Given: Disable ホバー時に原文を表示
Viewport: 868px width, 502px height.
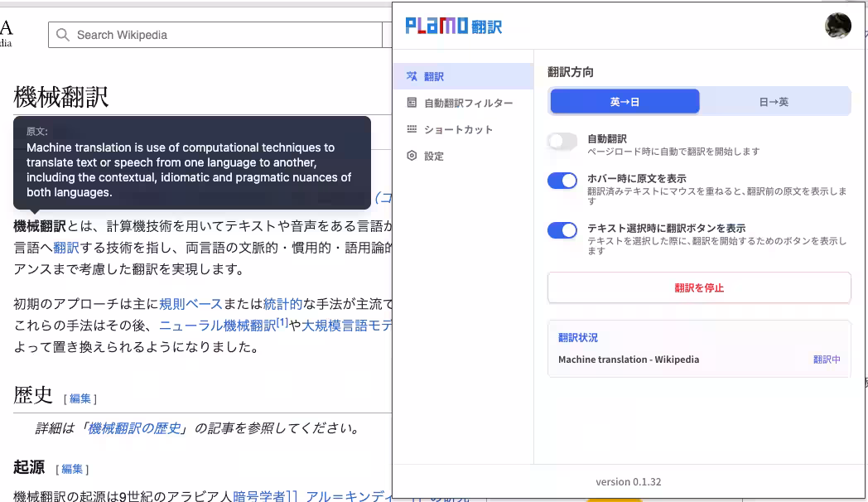Looking at the screenshot, I should pos(562,181).
